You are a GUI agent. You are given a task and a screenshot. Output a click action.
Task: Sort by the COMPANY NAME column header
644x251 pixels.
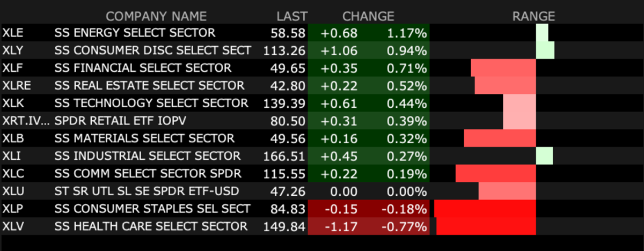pos(156,17)
